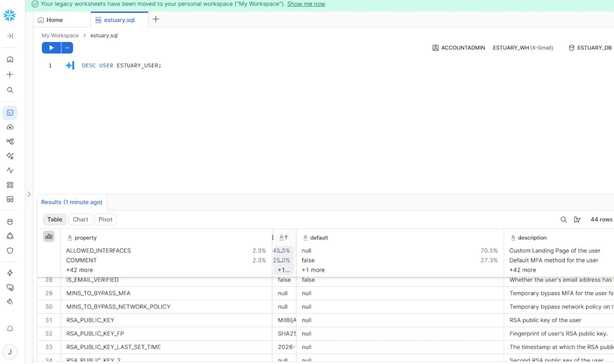Open Search from the left sidebar
Viewport: 614px width, 364px height.
click(x=10, y=90)
